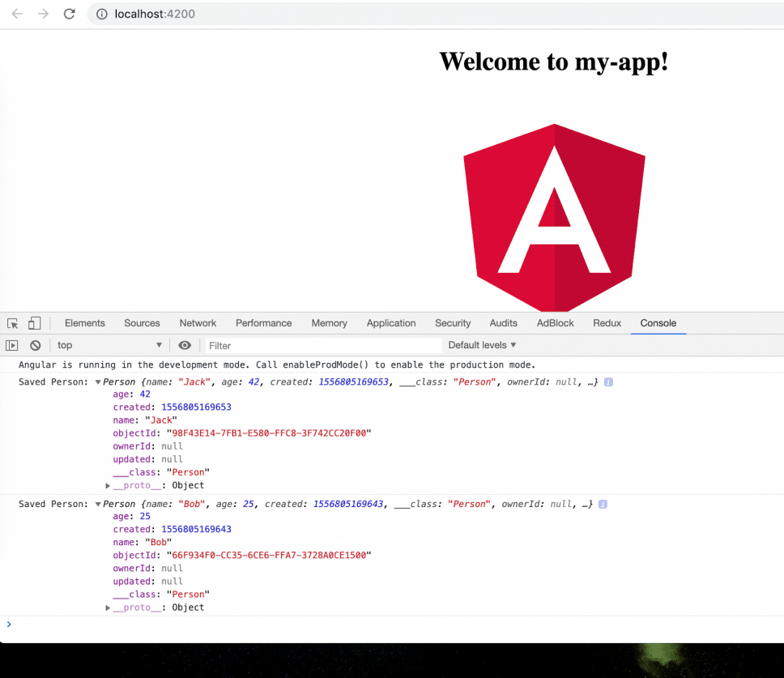Collapse the Bob Person object
Screen dimensions: 784x678
(98, 504)
